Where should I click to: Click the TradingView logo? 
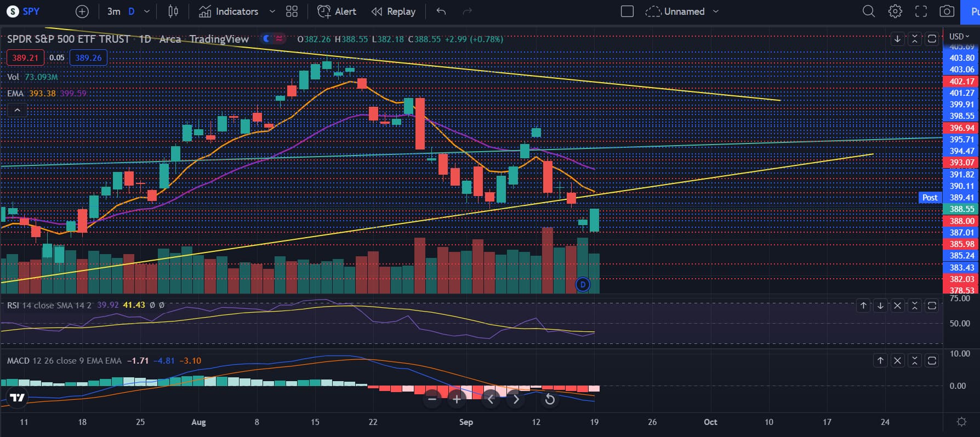click(x=18, y=398)
